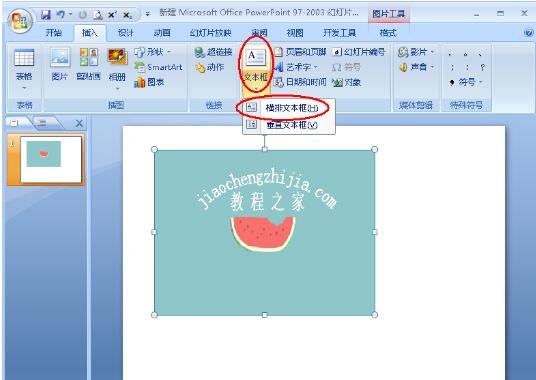Screen dimensions: 536x380
Task: Switch to Slides tab in left pane
Action: tap(15, 123)
